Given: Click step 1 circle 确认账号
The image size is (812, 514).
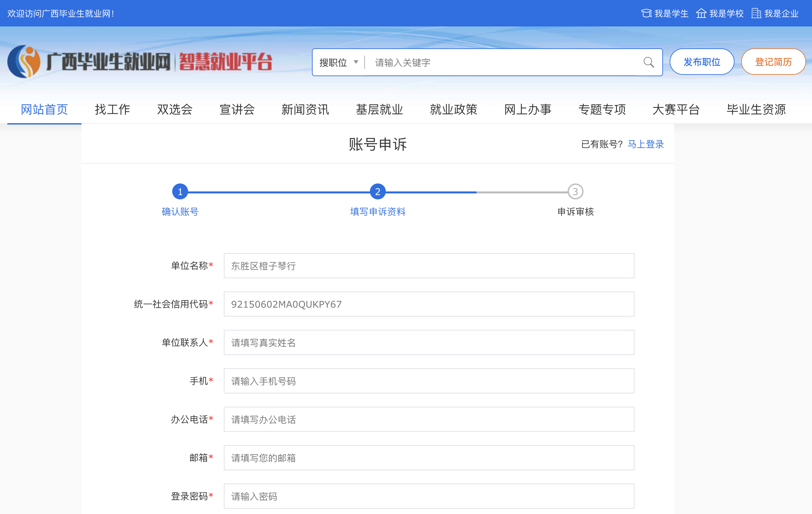Looking at the screenshot, I should click(x=180, y=191).
